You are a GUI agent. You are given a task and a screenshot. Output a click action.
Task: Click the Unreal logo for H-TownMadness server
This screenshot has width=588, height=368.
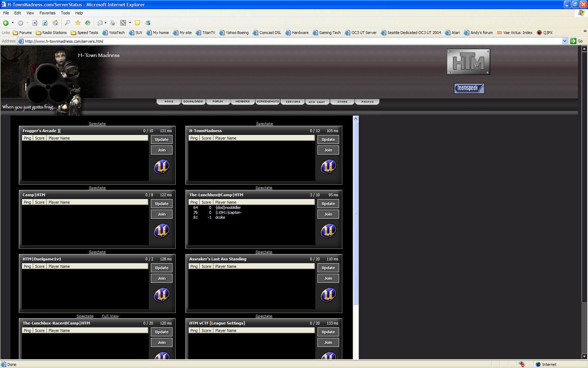pos(328,166)
